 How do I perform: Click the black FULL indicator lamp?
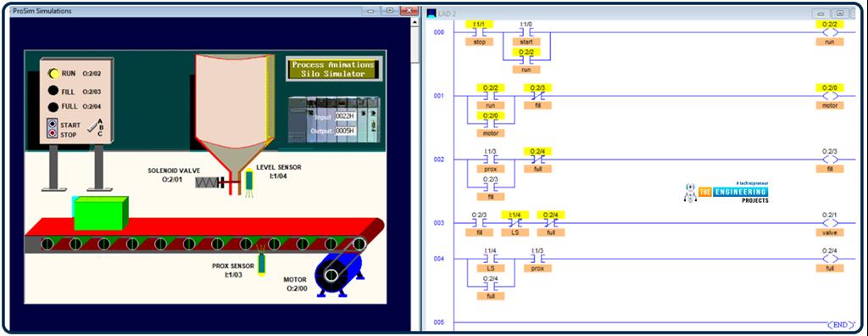[53, 107]
